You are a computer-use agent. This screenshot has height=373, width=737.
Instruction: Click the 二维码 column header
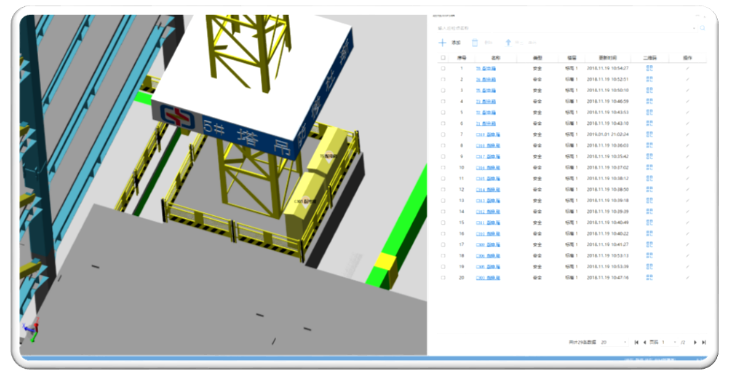pyautogui.click(x=650, y=58)
